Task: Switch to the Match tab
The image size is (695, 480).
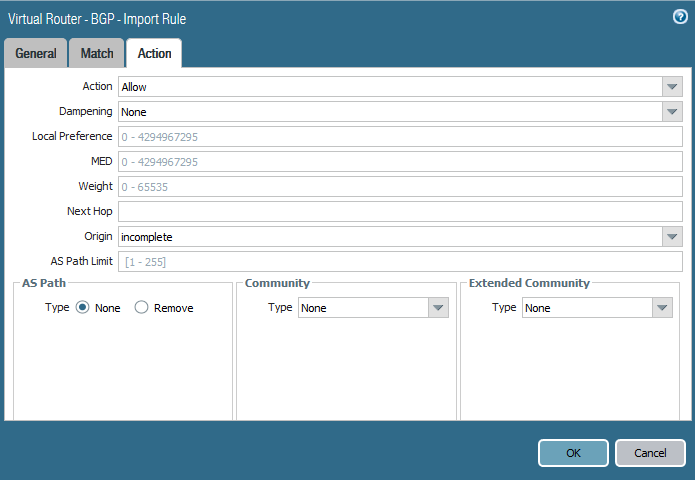Action: [x=97, y=54]
